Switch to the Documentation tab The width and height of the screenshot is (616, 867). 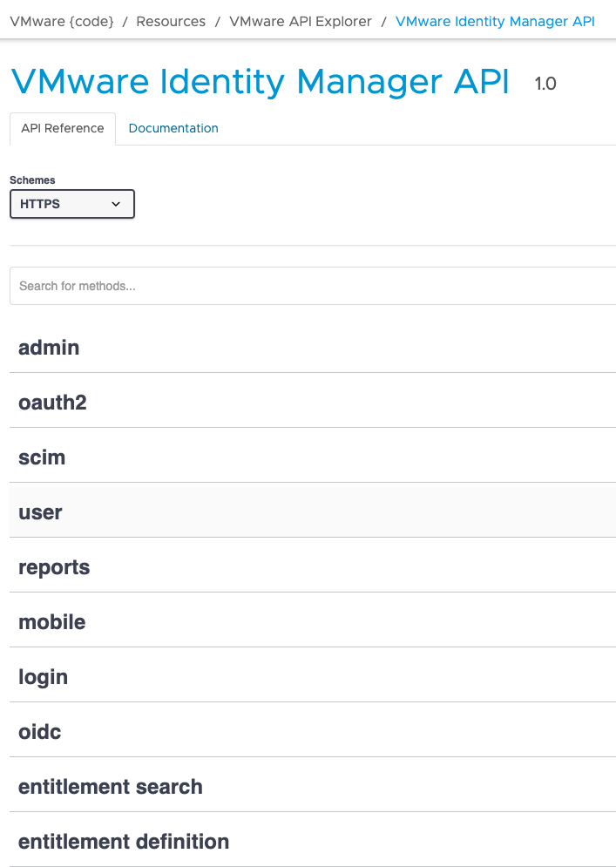(173, 128)
